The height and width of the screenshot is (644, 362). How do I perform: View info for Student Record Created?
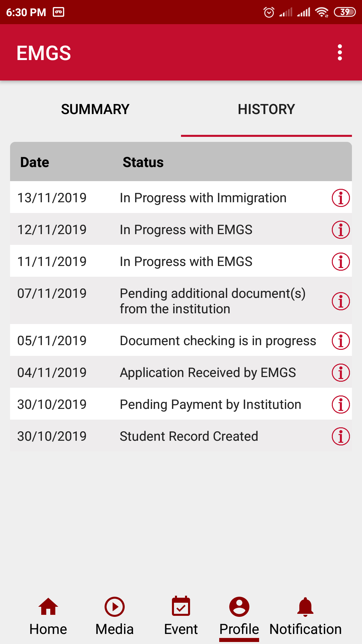click(x=341, y=436)
